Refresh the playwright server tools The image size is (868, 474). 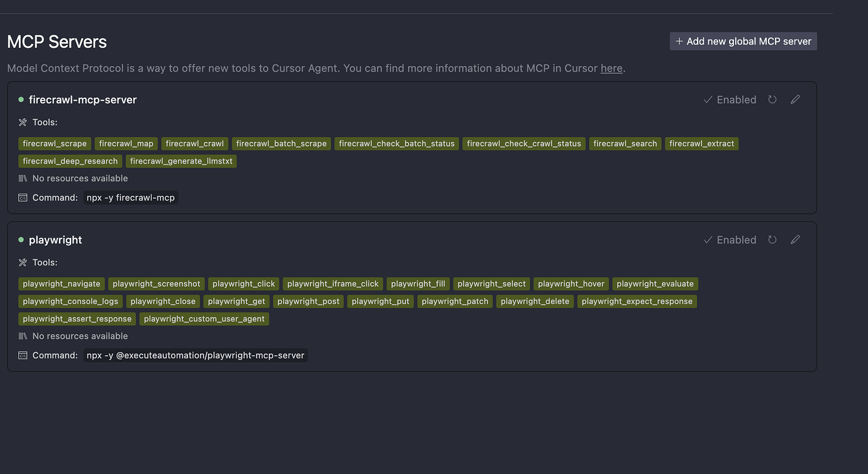tap(772, 240)
